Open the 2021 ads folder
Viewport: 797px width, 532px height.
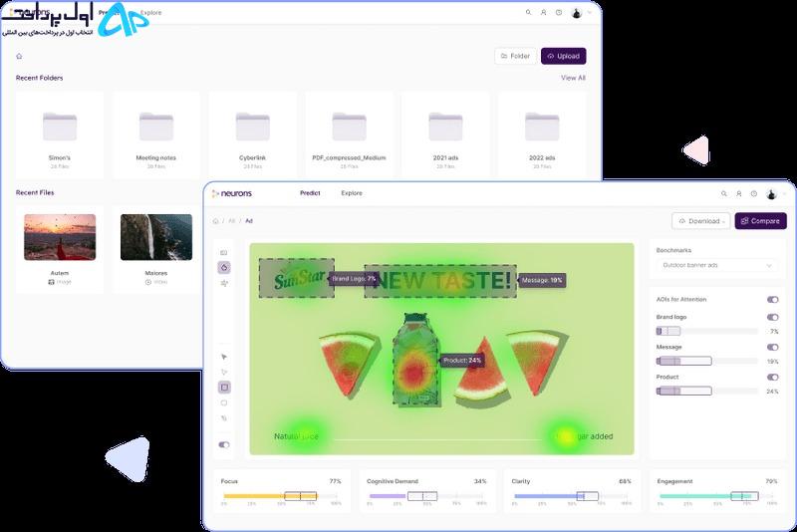445,135
